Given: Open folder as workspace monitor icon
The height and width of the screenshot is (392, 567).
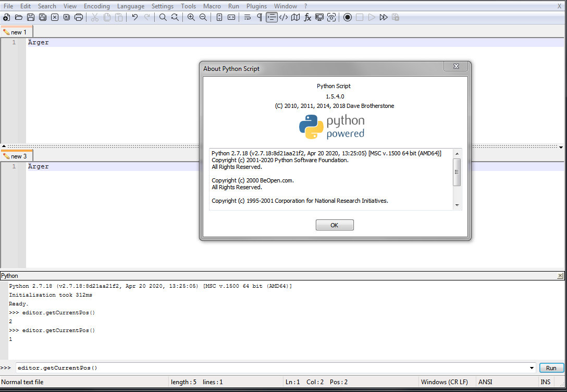Looking at the screenshot, I should [319, 17].
